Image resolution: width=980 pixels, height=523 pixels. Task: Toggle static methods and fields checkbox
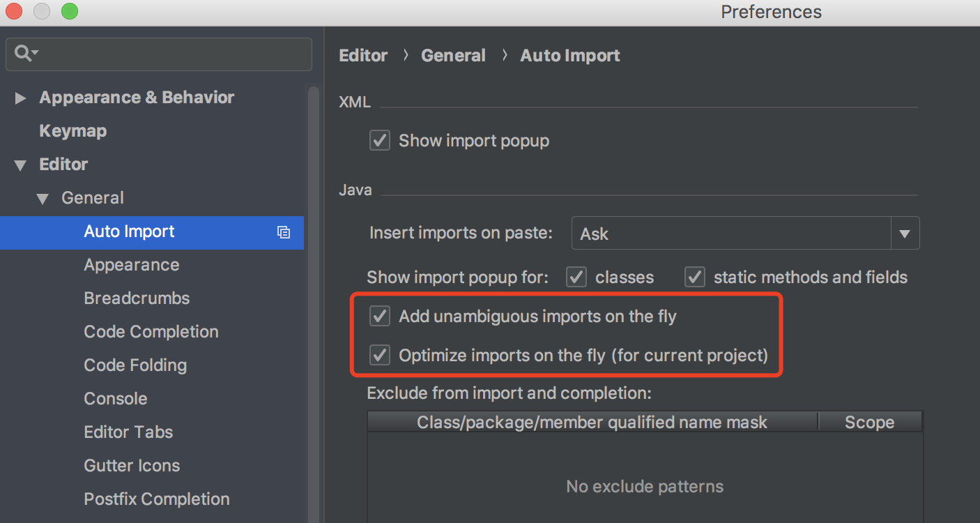pyautogui.click(x=695, y=277)
